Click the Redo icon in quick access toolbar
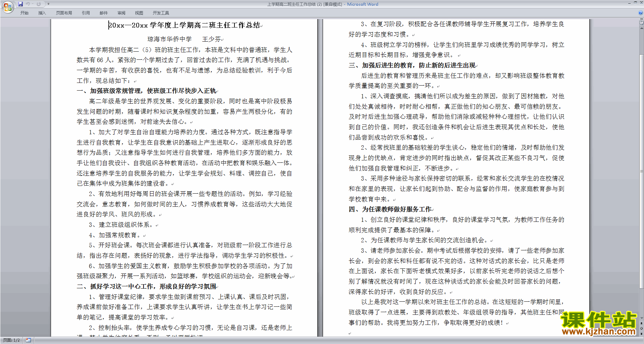 pyautogui.click(x=39, y=4)
